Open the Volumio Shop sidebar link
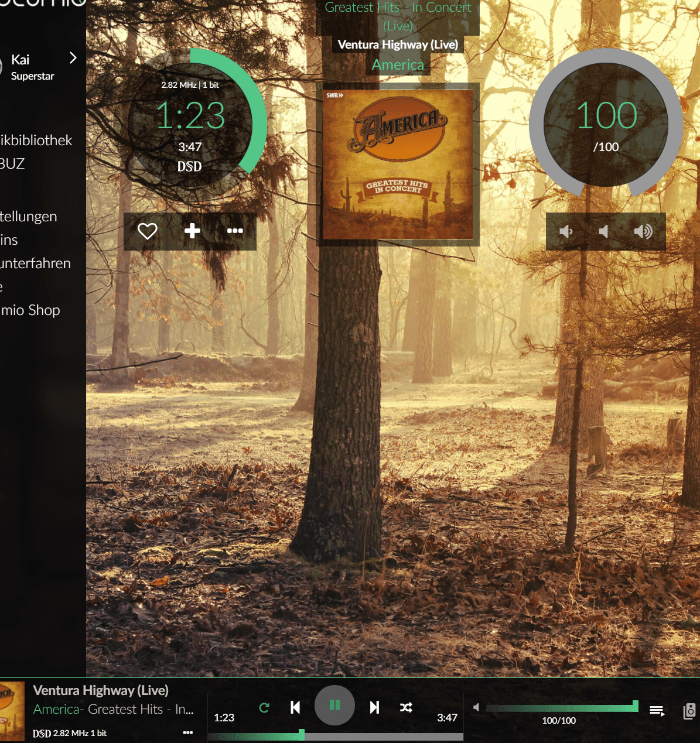 [x=30, y=310]
